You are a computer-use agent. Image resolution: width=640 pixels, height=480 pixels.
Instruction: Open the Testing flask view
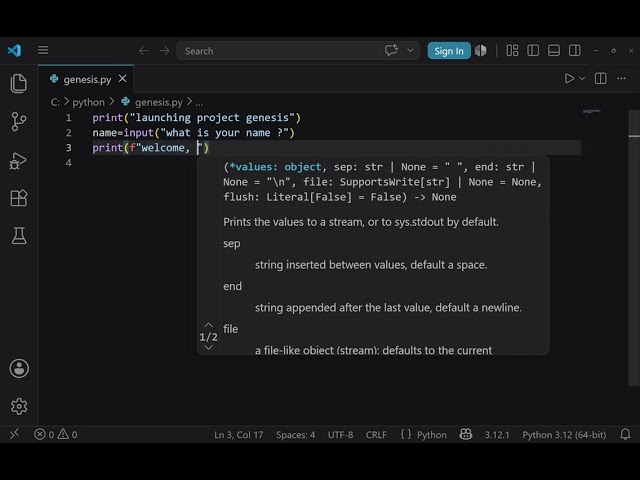pyautogui.click(x=19, y=236)
